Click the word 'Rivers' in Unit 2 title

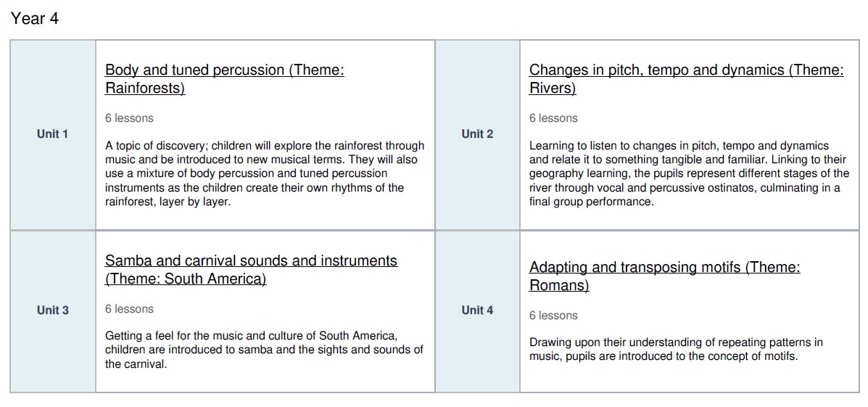(x=552, y=89)
